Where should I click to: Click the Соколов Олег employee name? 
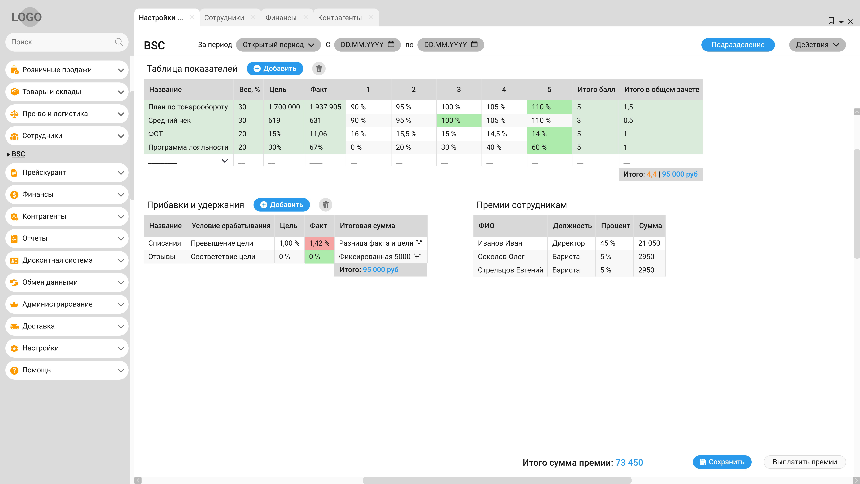point(501,256)
